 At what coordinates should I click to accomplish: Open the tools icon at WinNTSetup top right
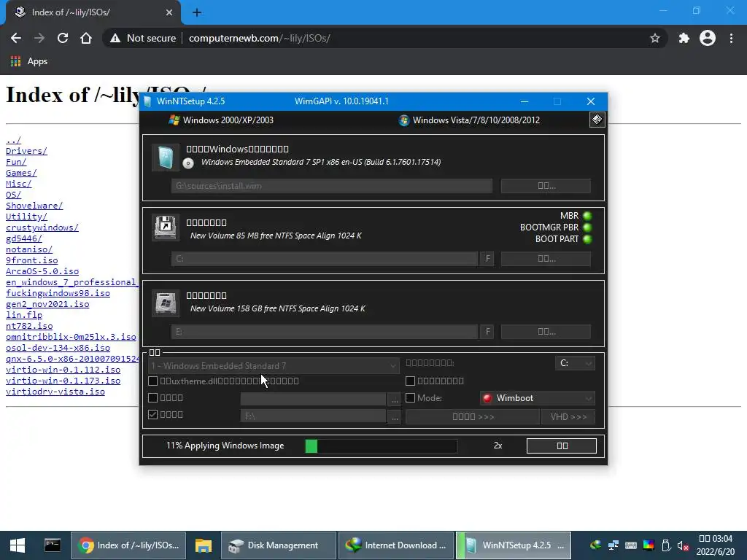point(597,120)
